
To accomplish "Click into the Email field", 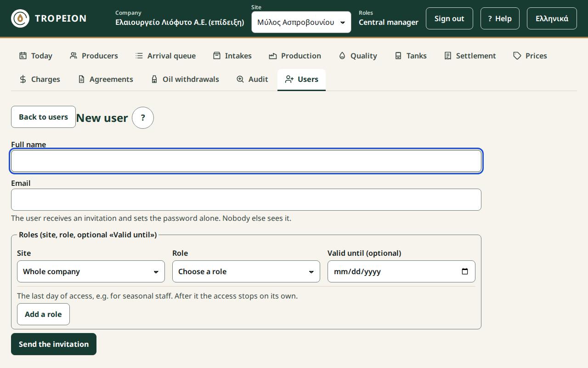I will 246,200.
